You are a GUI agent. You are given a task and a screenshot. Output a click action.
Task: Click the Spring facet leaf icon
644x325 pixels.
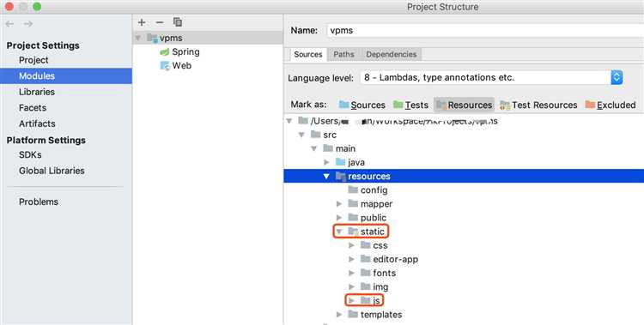(x=164, y=52)
